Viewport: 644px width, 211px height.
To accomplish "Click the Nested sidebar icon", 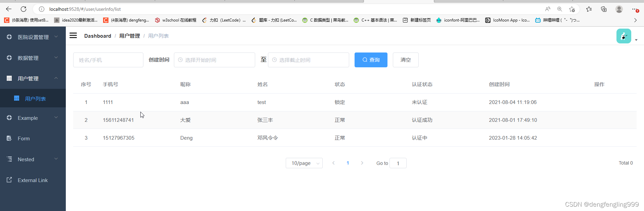I will point(9,159).
